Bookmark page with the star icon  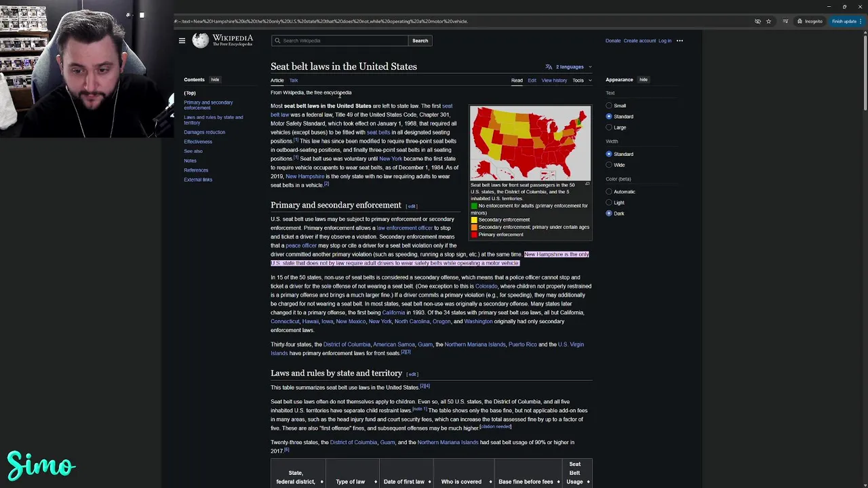tap(768, 21)
